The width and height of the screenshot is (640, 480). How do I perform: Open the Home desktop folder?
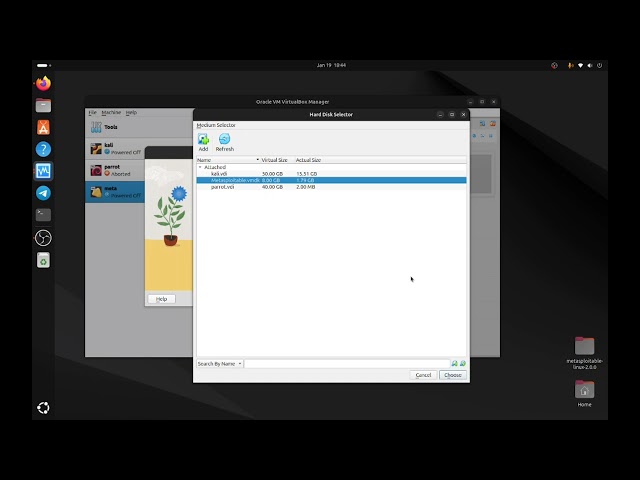584,394
